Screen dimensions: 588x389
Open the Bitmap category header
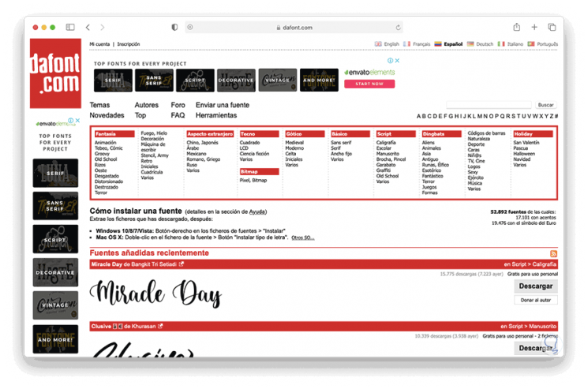(x=259, y=172)
